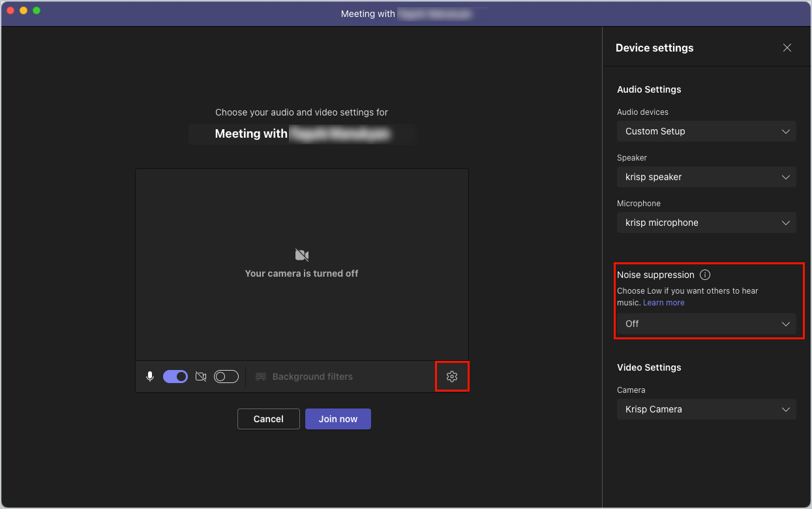Click the camera icon next to its toggle

[201, 376]
